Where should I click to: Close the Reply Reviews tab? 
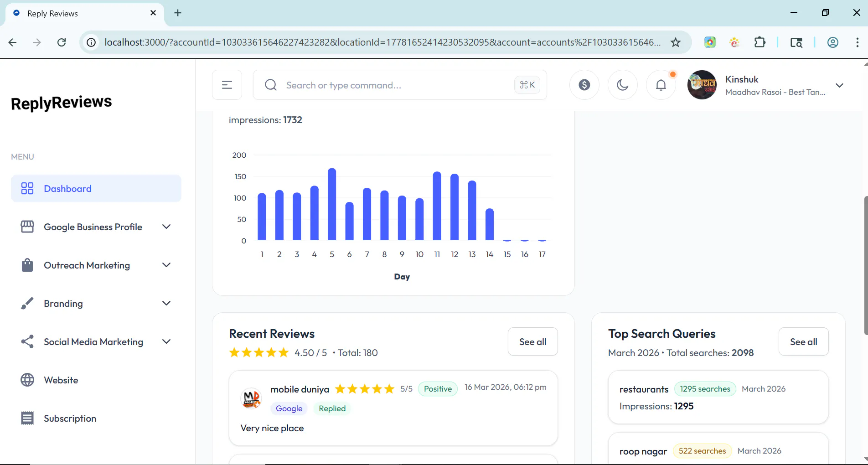153,13
